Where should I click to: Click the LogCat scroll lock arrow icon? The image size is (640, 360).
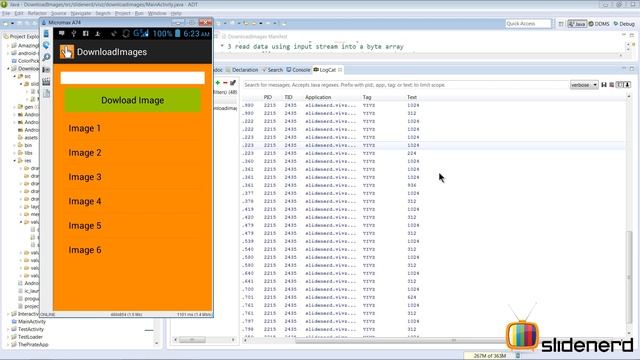[x=627, y=85]
